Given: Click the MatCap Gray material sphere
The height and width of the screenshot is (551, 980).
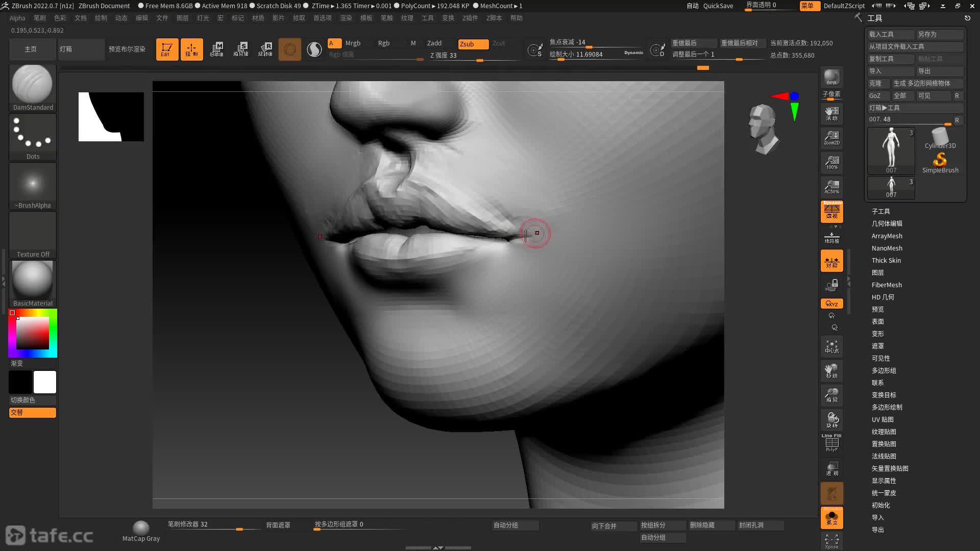Looking at the screenshot, I should [x=141, y=531].
